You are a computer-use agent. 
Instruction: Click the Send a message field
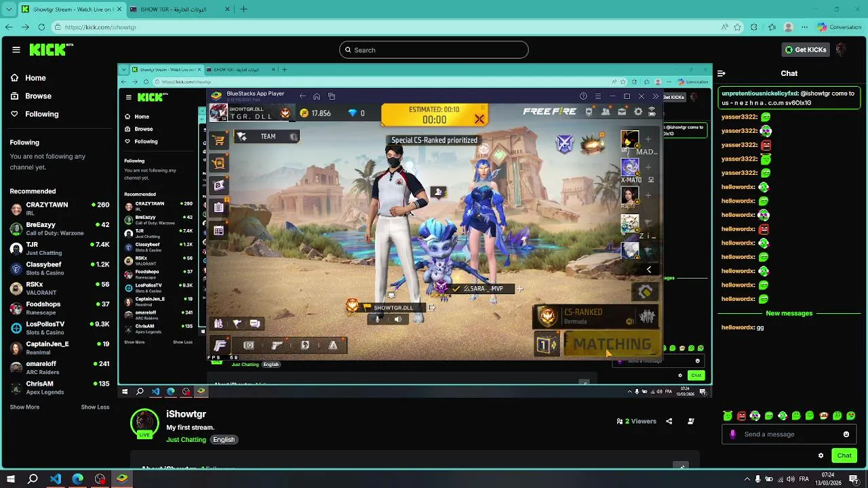pos(790,434)
